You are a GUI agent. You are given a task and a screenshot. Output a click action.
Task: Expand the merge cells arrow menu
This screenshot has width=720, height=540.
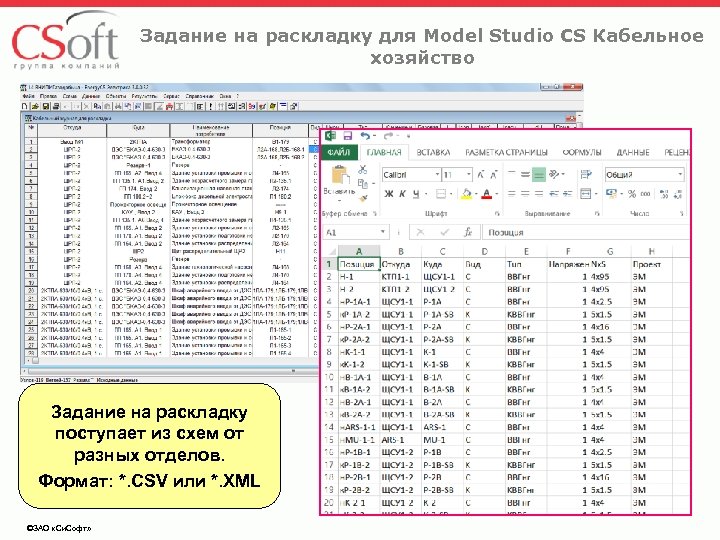point(596,194)
